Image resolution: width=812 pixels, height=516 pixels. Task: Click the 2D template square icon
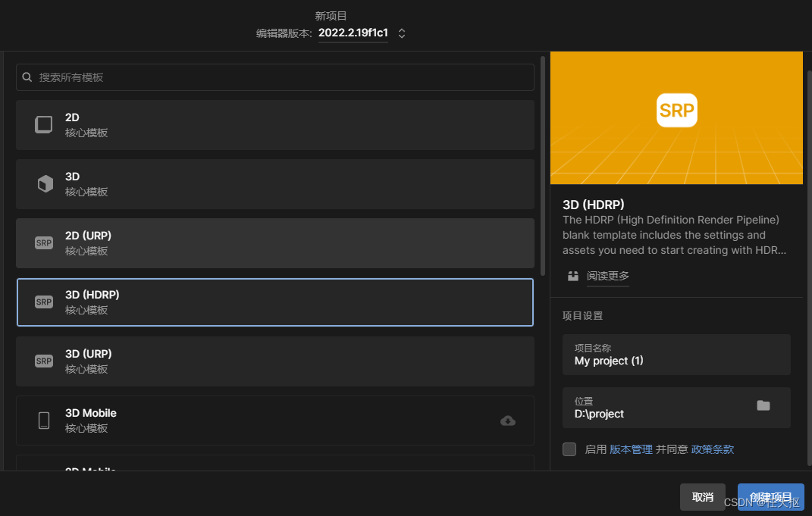click(44, 125)
